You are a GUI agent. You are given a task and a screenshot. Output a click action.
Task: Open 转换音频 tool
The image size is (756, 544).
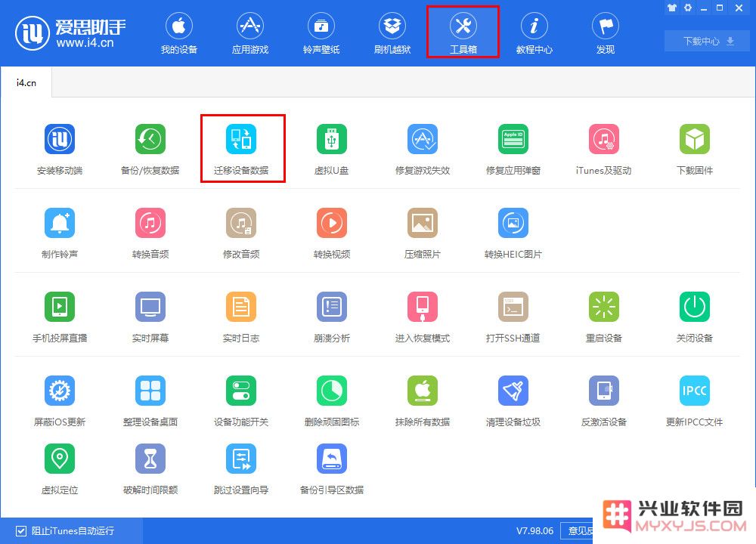pos(150,233)
